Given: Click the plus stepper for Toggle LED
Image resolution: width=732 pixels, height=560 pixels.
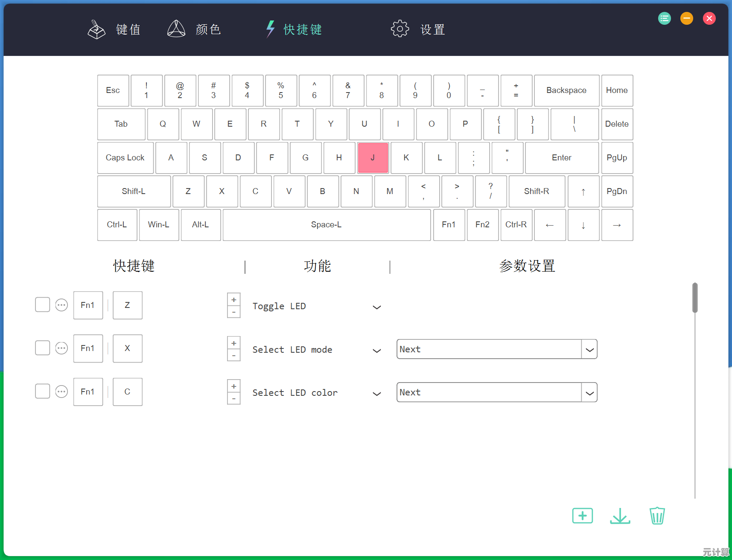Looking at the screenshot, I should click(x=234, y=300).
